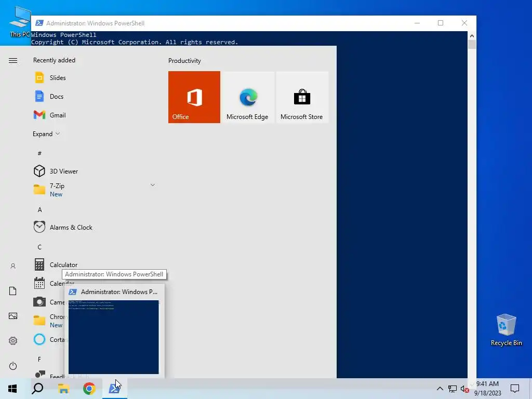This screenshot has width=532, height=399.
Task: Open the 7-Zip folder entry
Action: click(x=95, y=190)
